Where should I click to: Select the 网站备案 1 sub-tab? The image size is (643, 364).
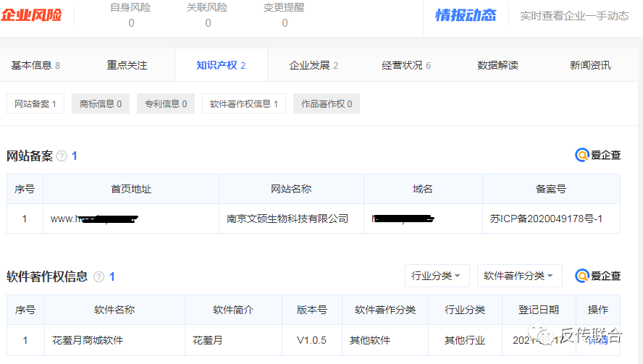pyautogui.click(x=35, y=103)
